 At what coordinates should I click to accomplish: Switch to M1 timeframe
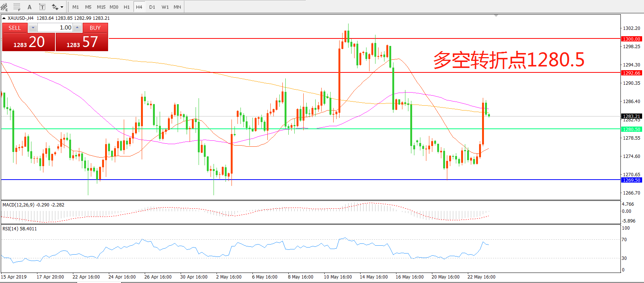pyautogui.click(x=76, y=7)
